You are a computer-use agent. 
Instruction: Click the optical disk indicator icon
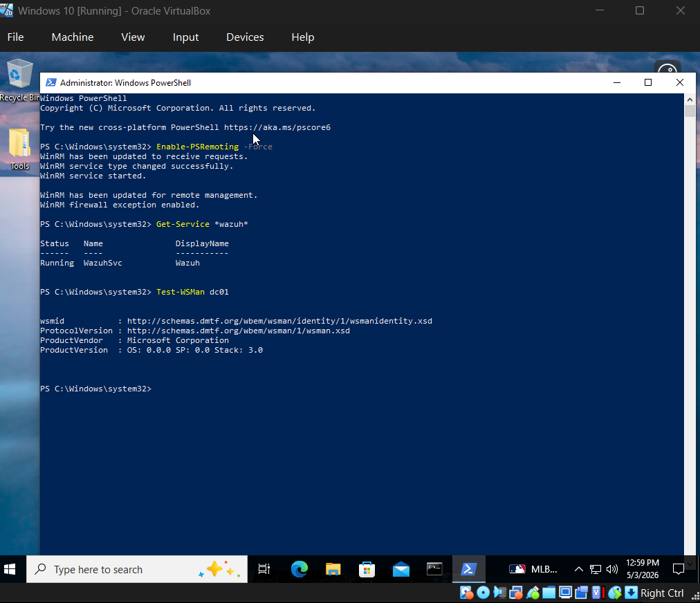[483, 593]
